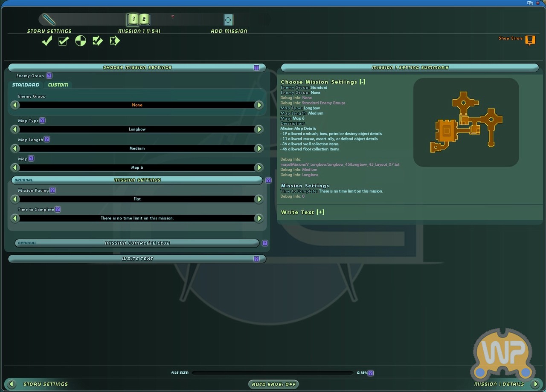Click the Add Mission plus icon
Viewport: 546px width, 392px height.
(x=228, y=20)
